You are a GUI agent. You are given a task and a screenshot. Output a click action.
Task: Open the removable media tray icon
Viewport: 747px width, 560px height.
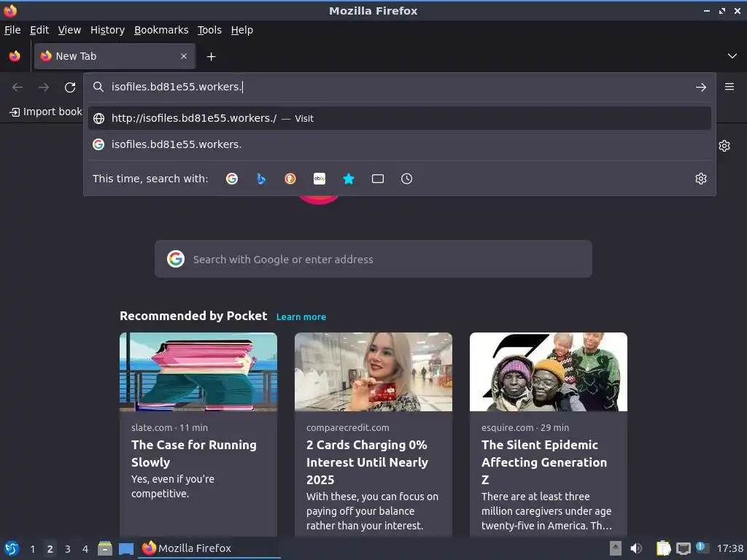click(x=616, y=548)
